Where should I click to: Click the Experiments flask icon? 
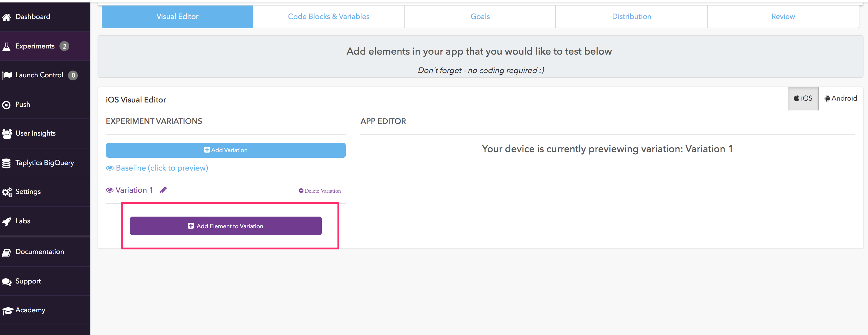point(6,47)
